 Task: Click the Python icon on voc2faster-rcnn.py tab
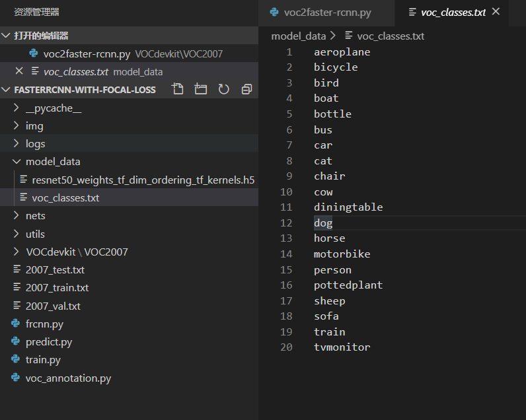click(x=274, y=12)
